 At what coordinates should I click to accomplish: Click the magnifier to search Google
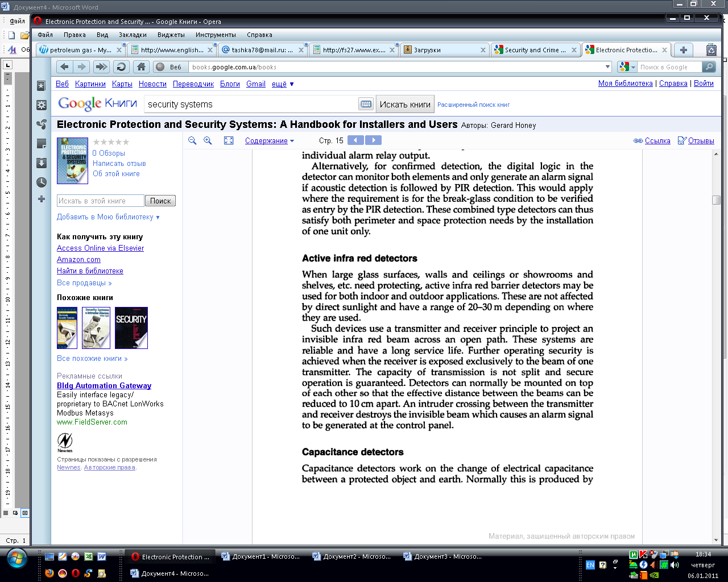(x=709, y=67)
